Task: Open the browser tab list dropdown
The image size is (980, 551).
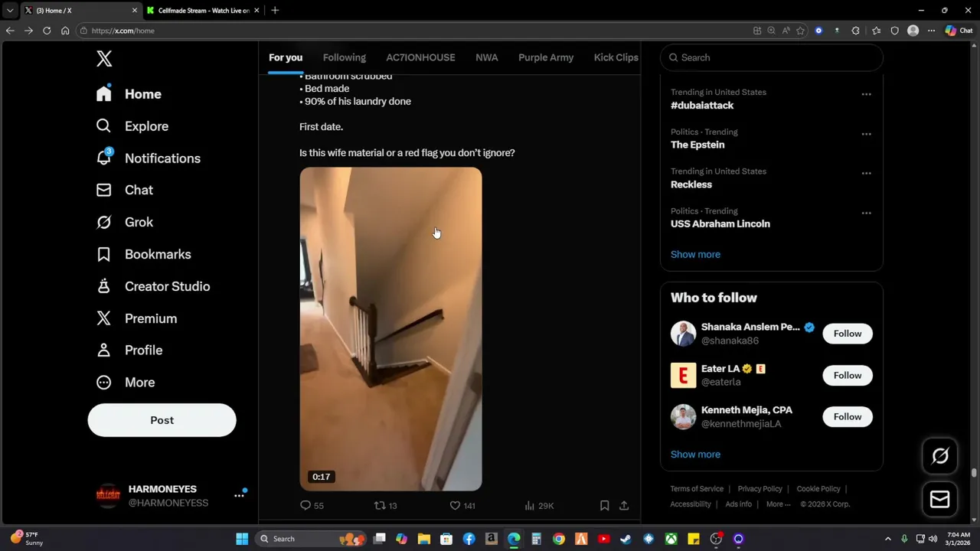Action: 10,11
